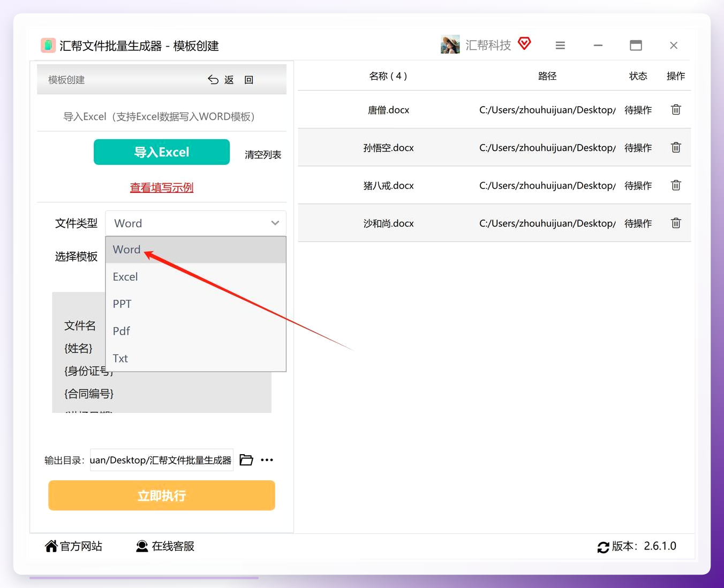Choose Pdf in the file type list
The image size is (724, 588).
point(196,331)
